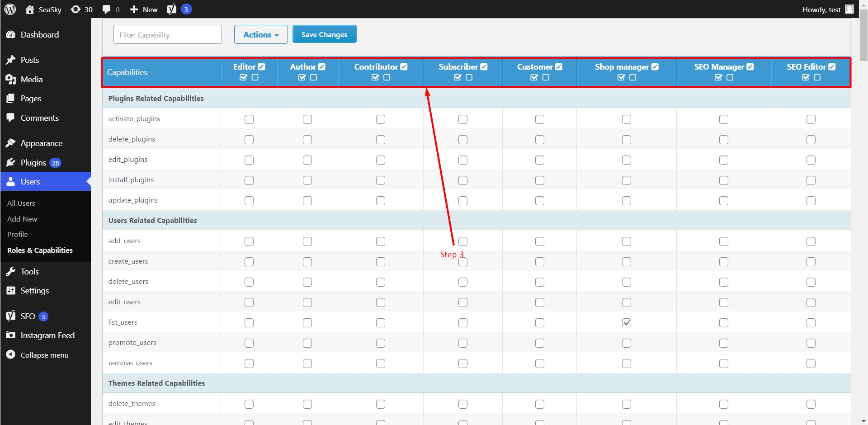Open the Roles & Capabilities submenu link
Viewport: 868px width, 425px height.
point(40,250)
